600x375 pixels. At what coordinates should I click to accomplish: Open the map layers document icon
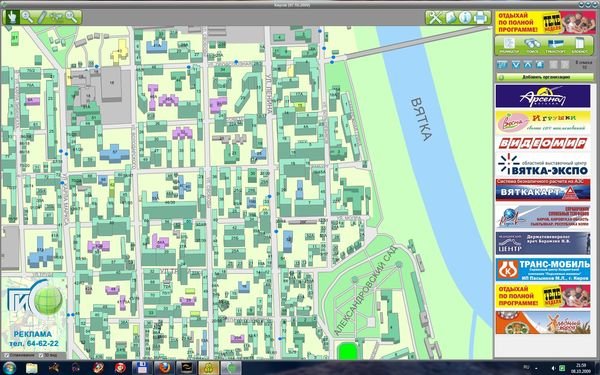pos(450,18)
